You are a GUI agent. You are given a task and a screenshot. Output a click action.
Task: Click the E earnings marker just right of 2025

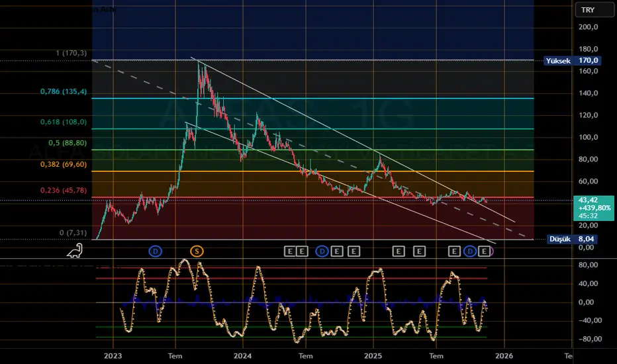(x=398, y=251)
